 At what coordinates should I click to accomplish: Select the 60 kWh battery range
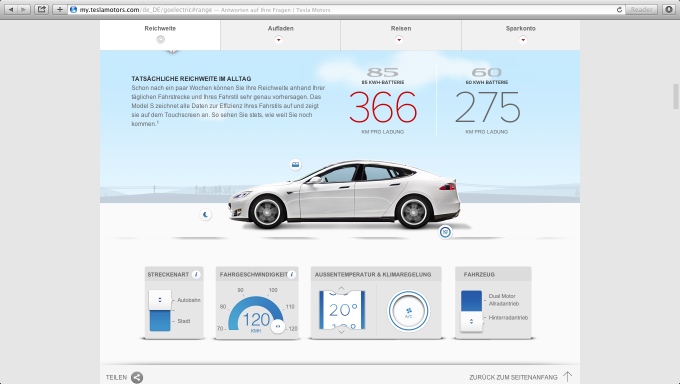(487, 101)
